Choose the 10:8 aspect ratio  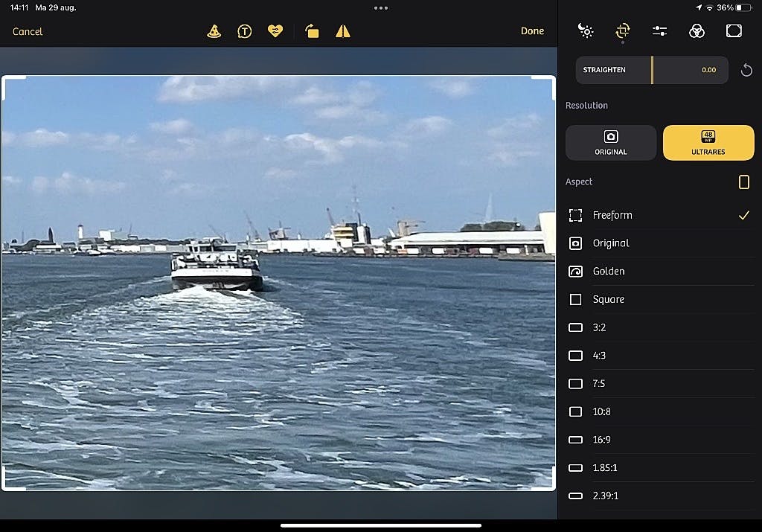[x=659, y=412]
